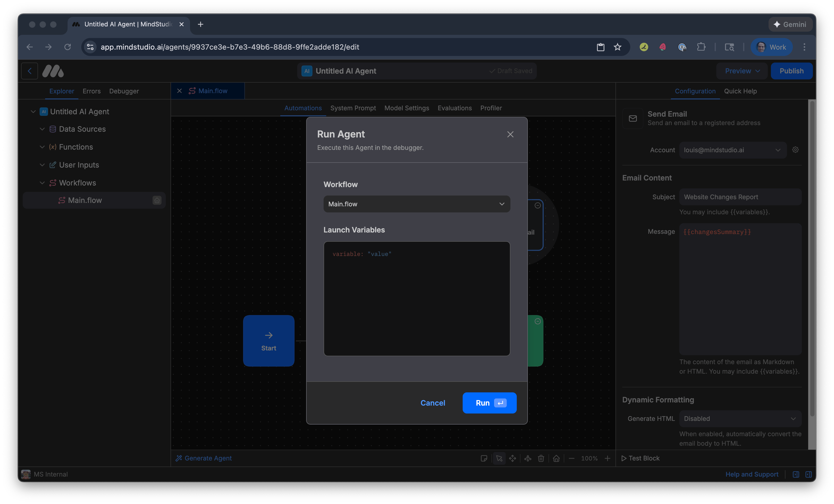Select the sticky note tool in the canvas toolbar
Viewport: 834px width, 504px height.
pyautogui.click(x=484, y=458)
